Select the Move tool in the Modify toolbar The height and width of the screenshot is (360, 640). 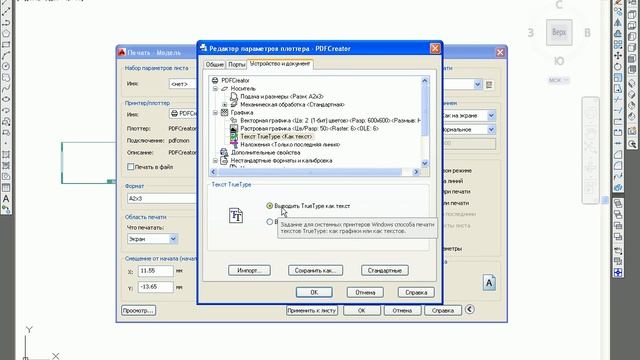click(x=618, y=56)
